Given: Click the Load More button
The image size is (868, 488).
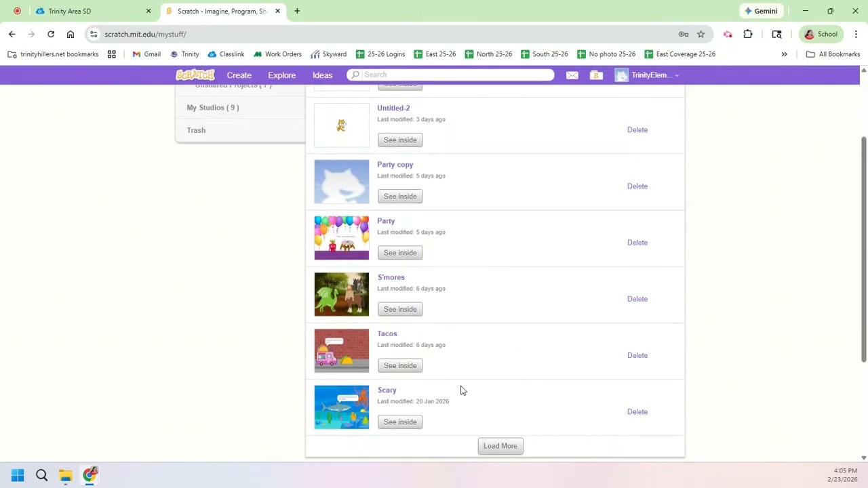Looking at the screenshot, I should click(x=500, y=446).
